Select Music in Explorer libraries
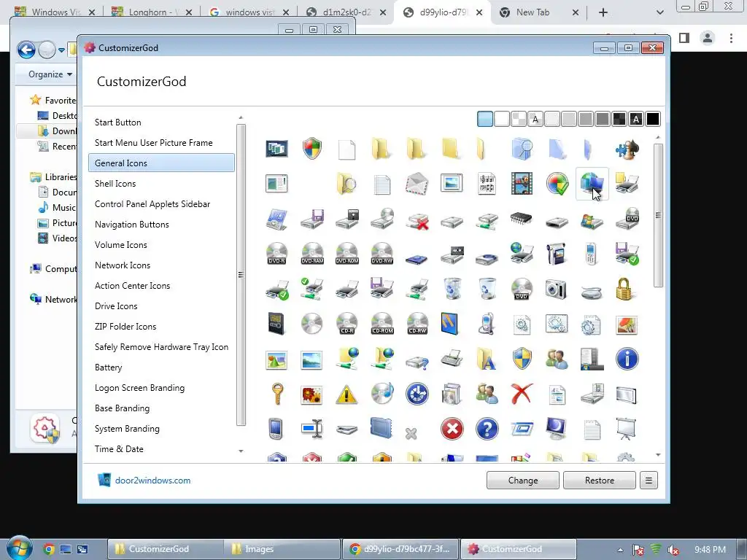The image size is (747, 560). [x=57, y=208]
